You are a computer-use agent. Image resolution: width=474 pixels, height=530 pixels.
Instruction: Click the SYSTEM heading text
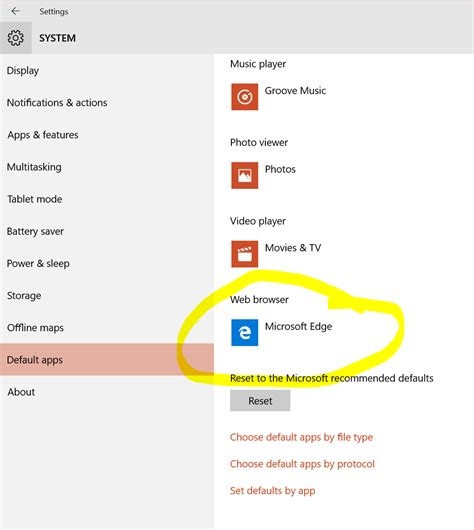[x=57, y=38]
